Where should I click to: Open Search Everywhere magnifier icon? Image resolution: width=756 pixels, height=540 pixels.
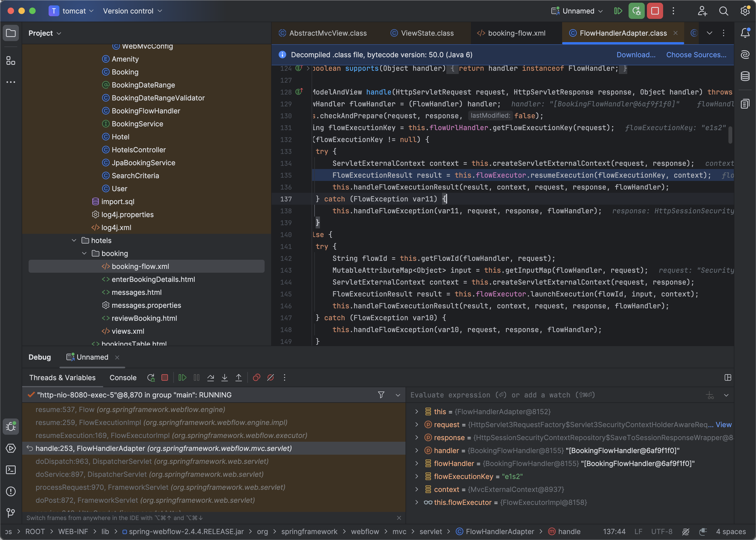723,11
